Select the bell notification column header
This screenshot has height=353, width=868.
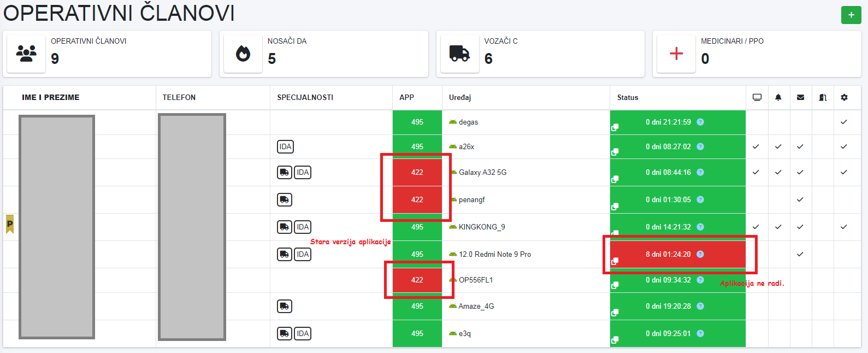click(x=778, y=98)
